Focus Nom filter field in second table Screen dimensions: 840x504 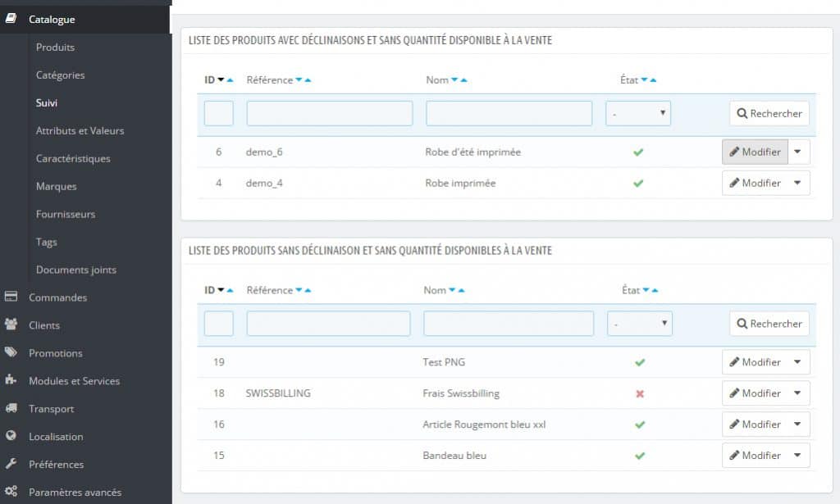pyautogui.click(x=509, y=324)
